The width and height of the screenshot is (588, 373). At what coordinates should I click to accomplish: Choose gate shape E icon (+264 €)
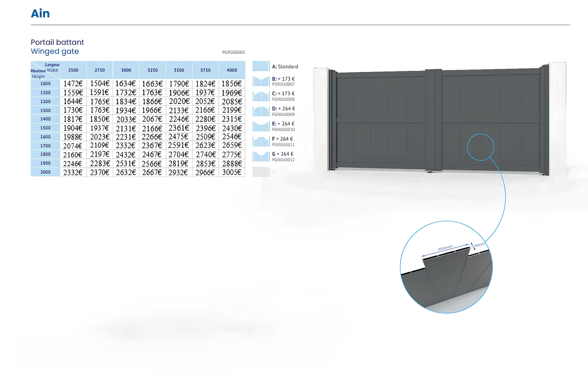tap(261, 127)
